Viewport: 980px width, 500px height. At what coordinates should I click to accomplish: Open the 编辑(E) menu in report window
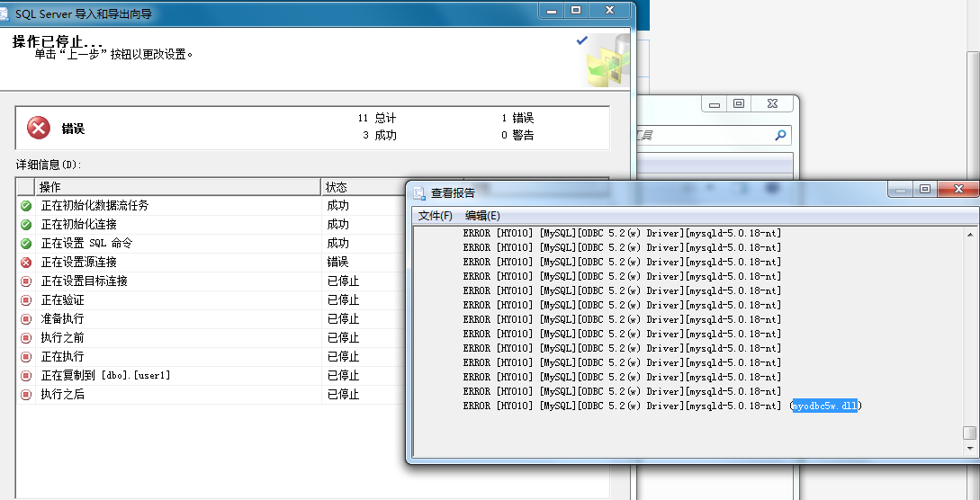tap(482, 215)
